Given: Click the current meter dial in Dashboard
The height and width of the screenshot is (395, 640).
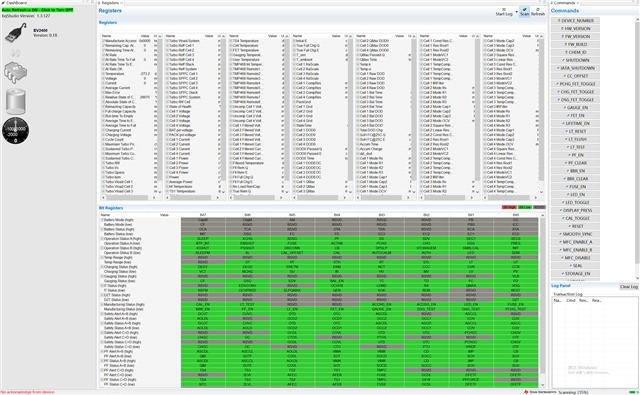Looking at the screenshot, I should point(16,131).
